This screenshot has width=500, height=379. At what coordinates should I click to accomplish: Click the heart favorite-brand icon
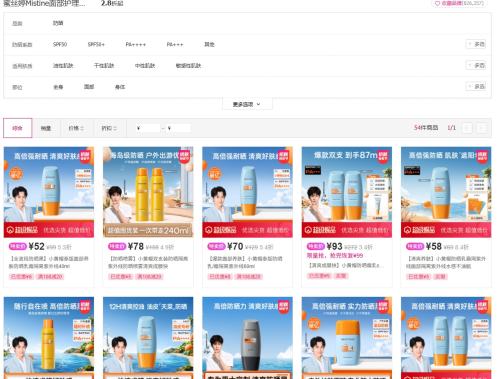[437, 3]
